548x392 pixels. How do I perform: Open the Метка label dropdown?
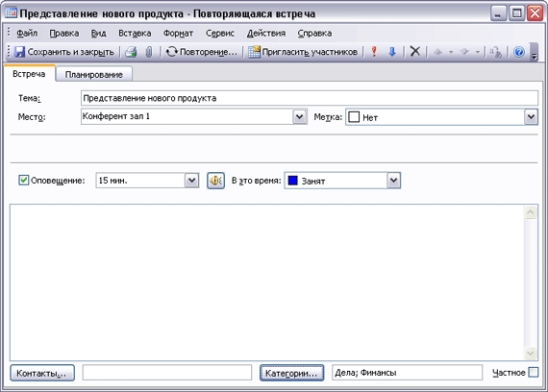click(531, 116)
